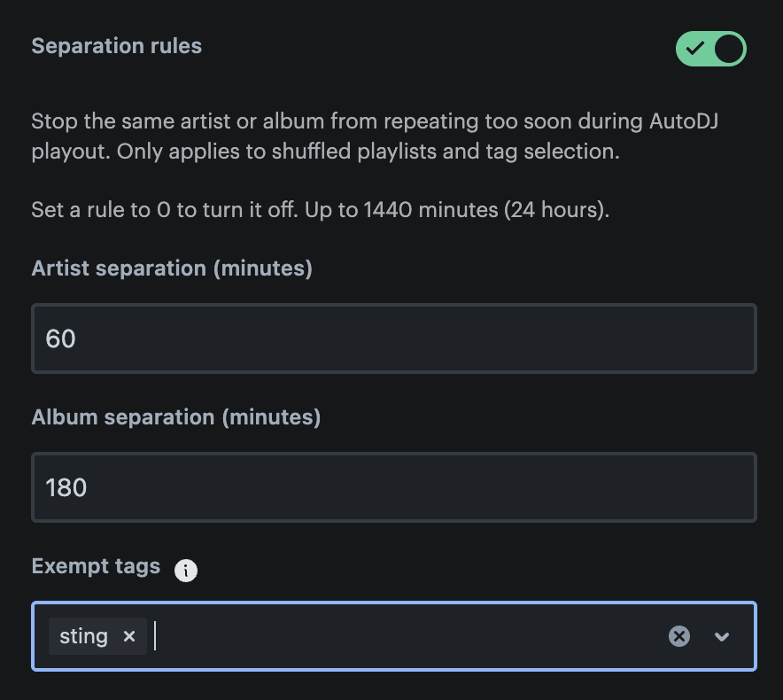
Task: Click the AutoDJ playout description paragraph
Action: pos(375,136)
